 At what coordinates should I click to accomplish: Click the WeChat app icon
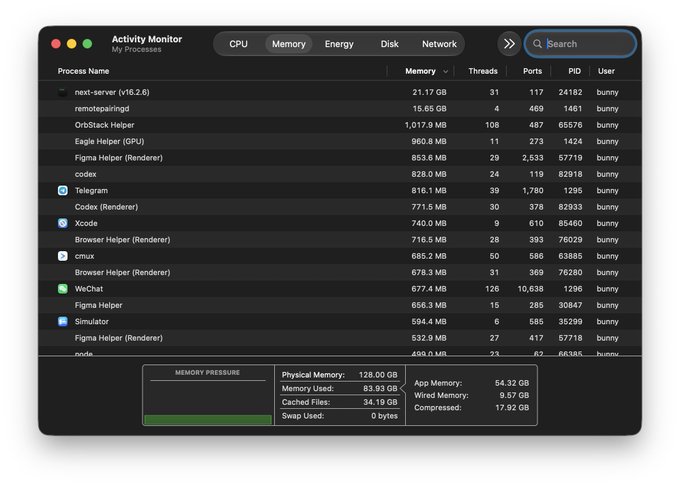(x=63, y=289)
